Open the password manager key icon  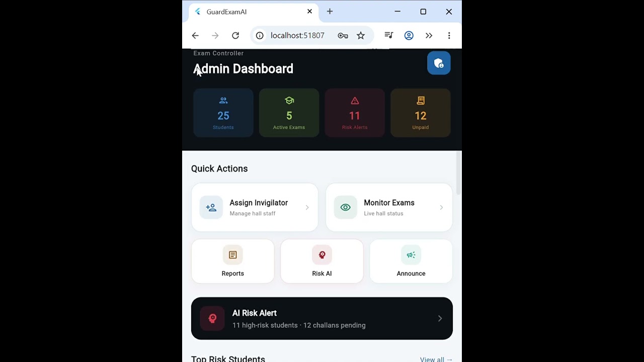pyautogui.click(x=343, y=35)
